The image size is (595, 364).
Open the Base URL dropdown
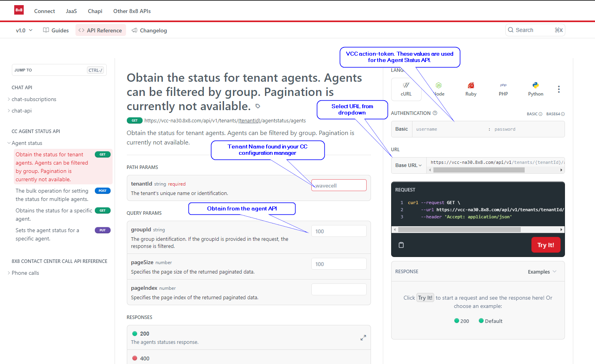pos(409,165)
